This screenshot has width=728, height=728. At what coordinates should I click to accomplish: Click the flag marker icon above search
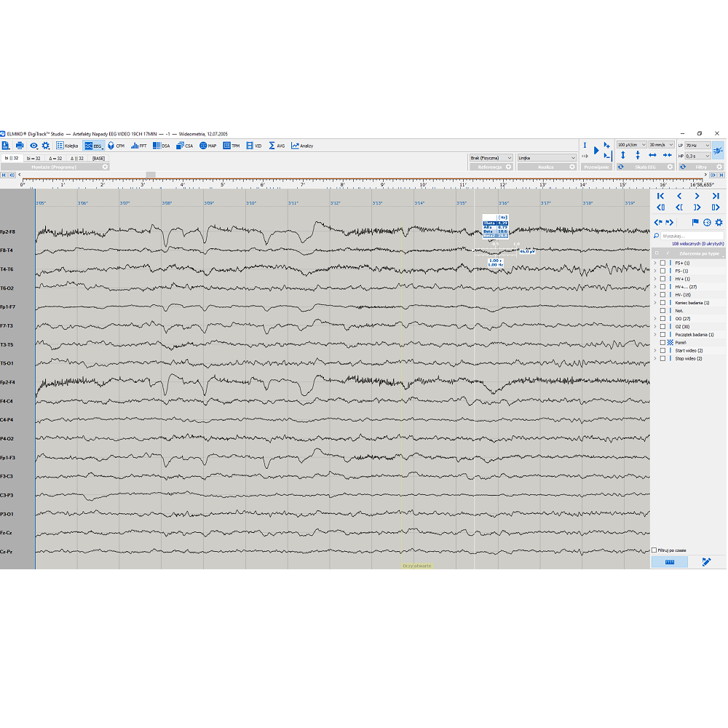point(695,222)
